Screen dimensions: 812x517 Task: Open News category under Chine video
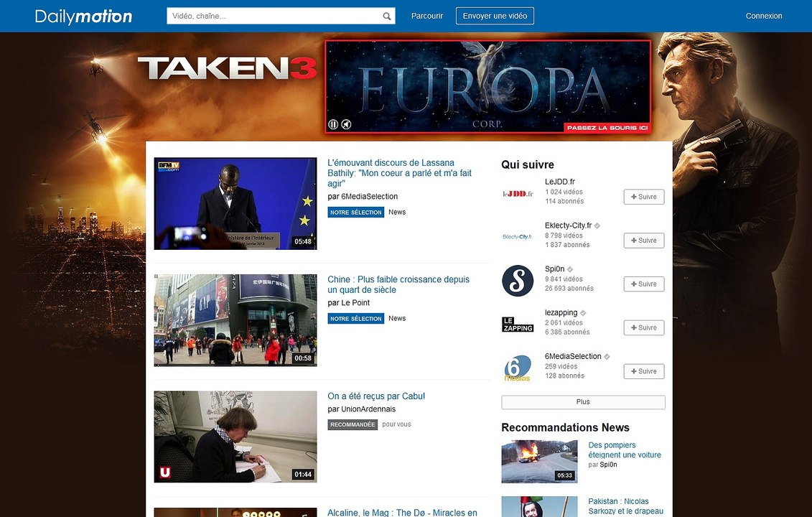(397, 319)
